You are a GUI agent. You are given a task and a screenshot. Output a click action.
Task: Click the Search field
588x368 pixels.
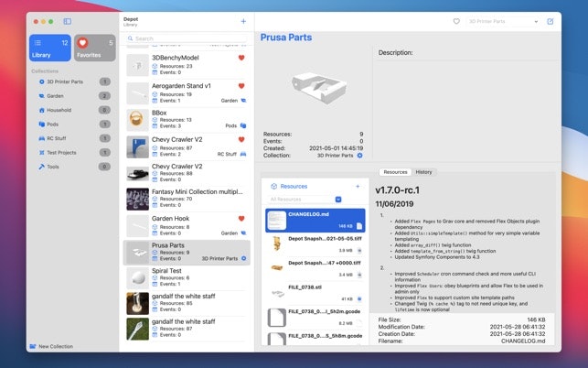[187, 38]
